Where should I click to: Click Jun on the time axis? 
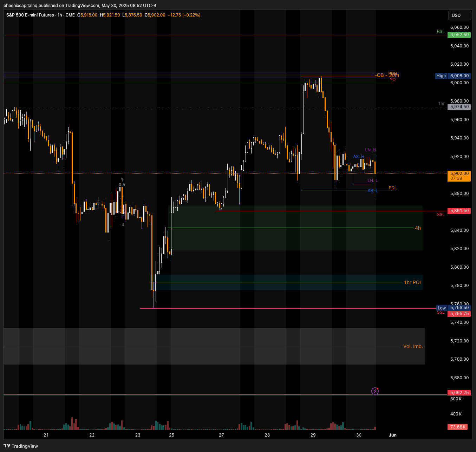393,435
